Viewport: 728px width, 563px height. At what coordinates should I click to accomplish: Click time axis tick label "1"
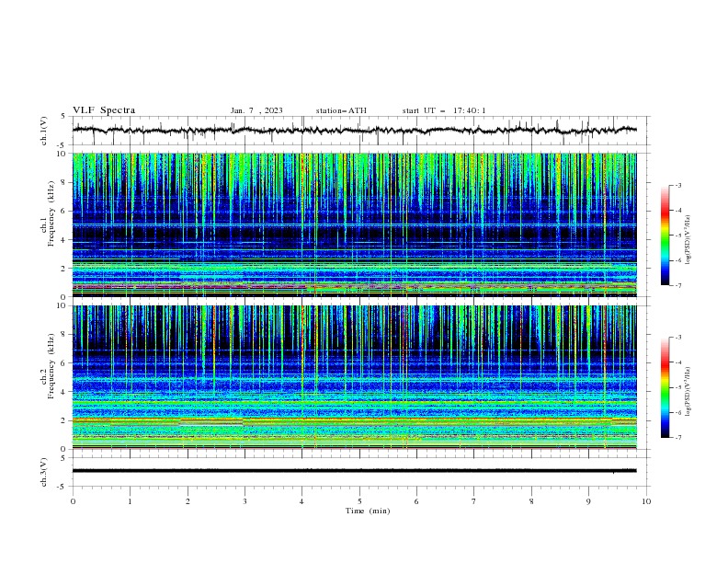(130, 501)
